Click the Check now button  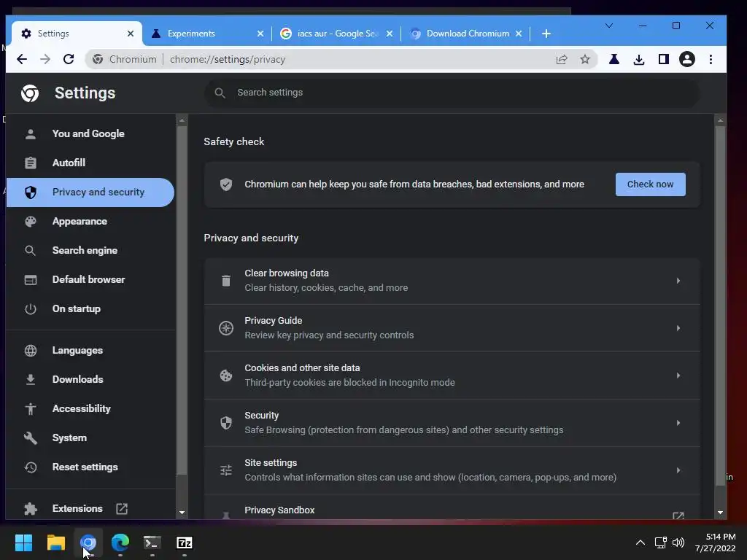point(650,184)
